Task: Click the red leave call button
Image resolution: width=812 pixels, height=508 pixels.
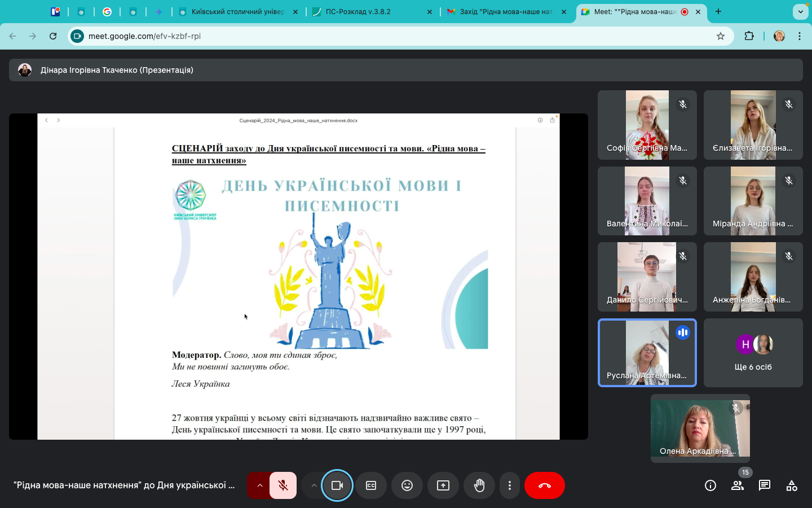Action: coord(545,485)
